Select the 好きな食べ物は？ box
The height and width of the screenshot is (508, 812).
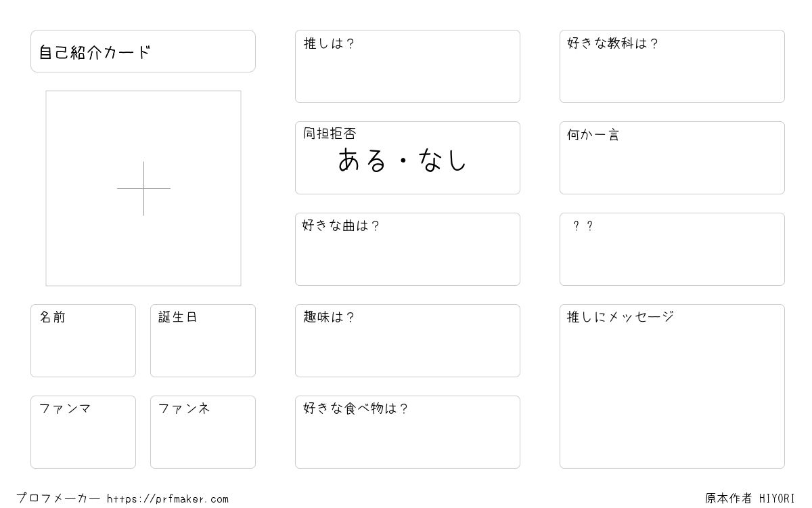[x=407, y=432]
